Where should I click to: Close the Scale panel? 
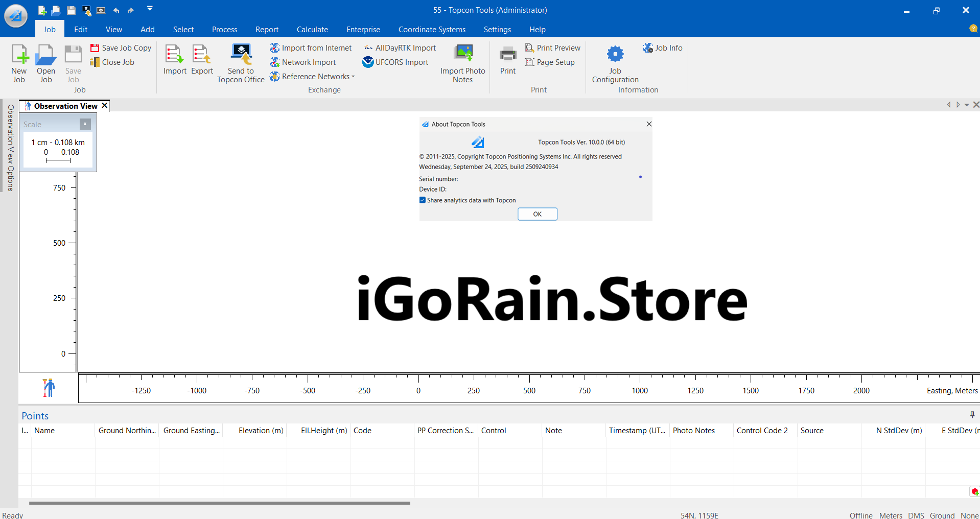coord(85,124)
